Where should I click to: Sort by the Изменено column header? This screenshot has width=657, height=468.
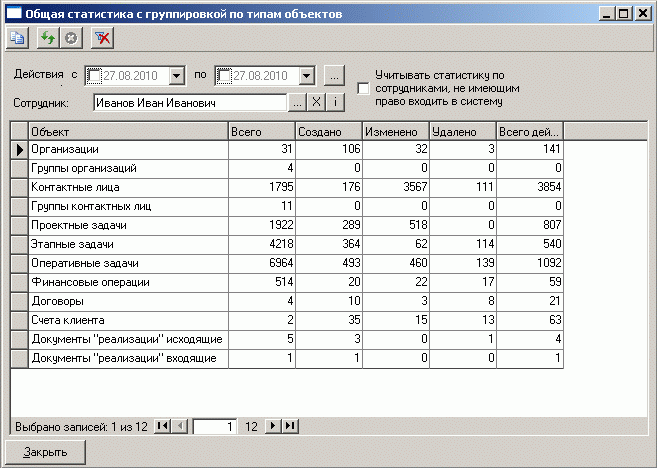(396, 132)
